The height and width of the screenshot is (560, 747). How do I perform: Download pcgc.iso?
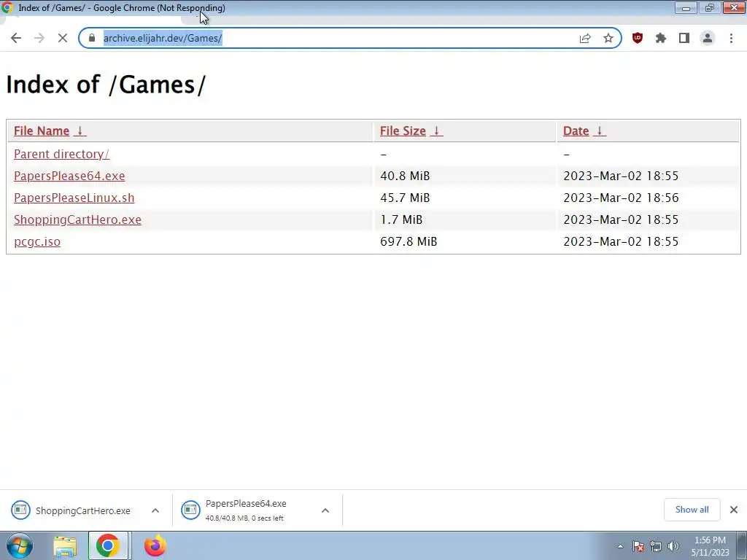tap(37, 242)
